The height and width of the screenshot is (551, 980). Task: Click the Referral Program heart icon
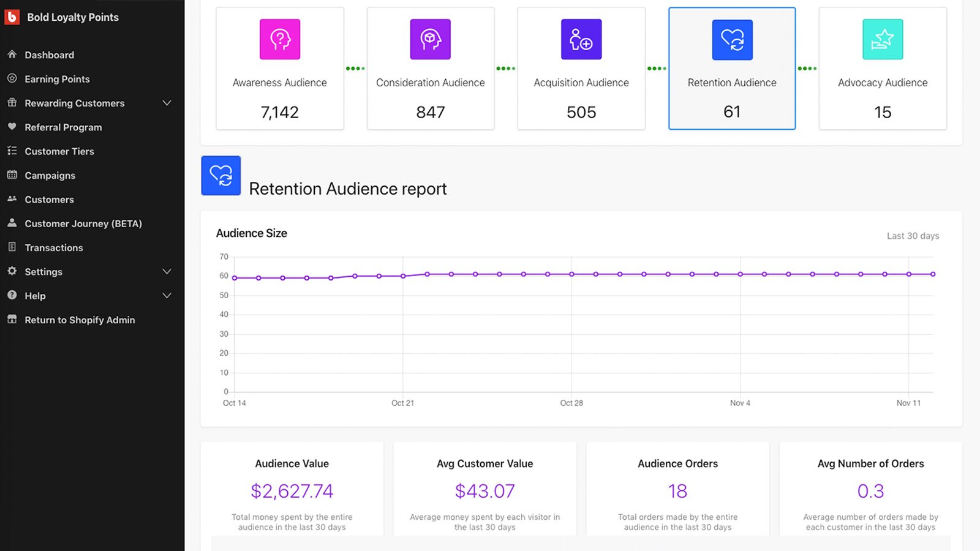[12, 127]
